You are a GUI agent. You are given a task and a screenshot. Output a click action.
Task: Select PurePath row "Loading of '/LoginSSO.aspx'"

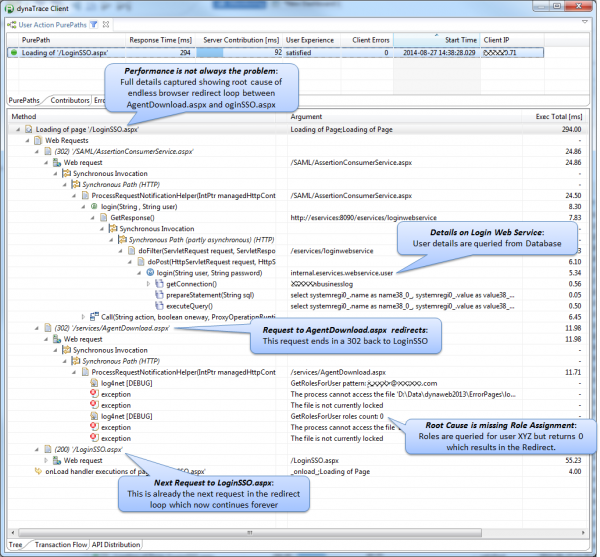point(275,52)
